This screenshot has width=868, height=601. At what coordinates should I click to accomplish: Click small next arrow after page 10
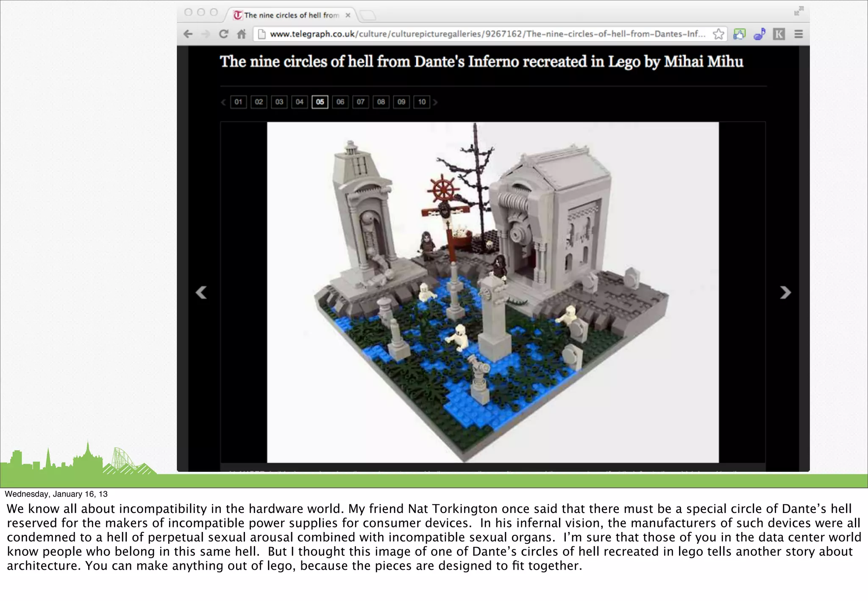435,102
